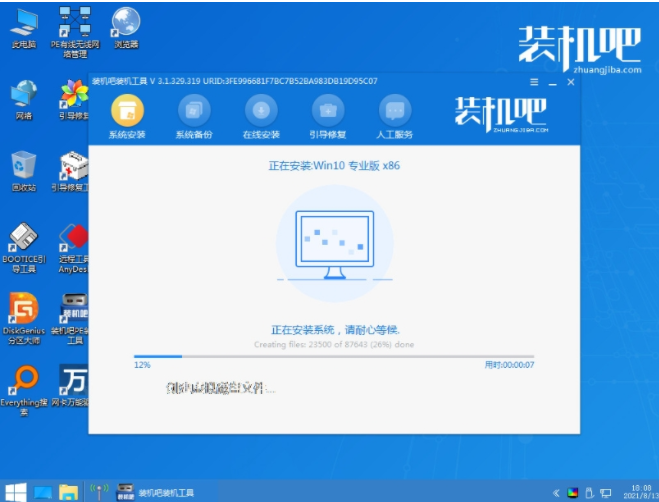Click the monitor illustration in the installer
Viewport: 659px width, 502px height.
[335, 245]
